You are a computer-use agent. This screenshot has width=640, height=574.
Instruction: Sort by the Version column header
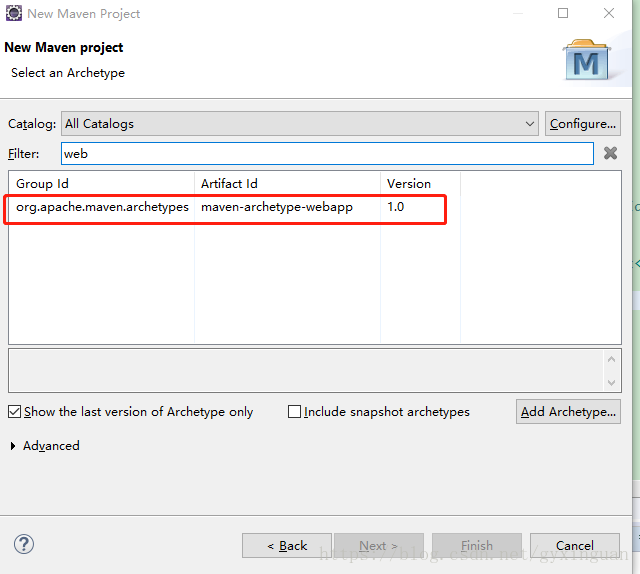(420, 184)
